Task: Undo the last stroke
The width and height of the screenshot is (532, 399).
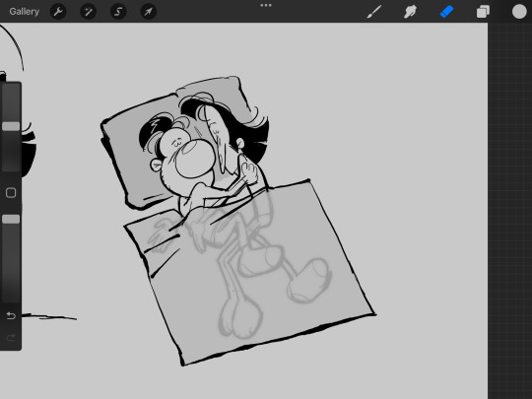Action: click(x=11, y=315)
